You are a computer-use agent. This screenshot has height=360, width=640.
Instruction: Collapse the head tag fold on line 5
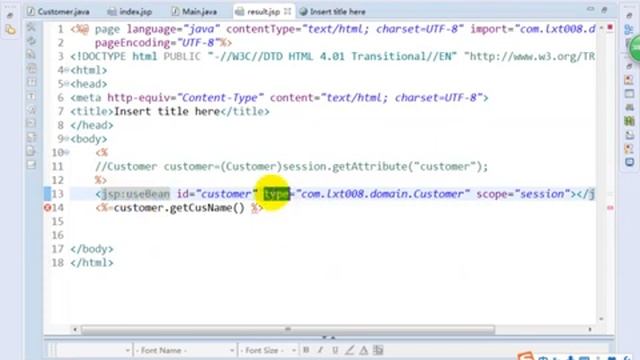click(67, 84)
